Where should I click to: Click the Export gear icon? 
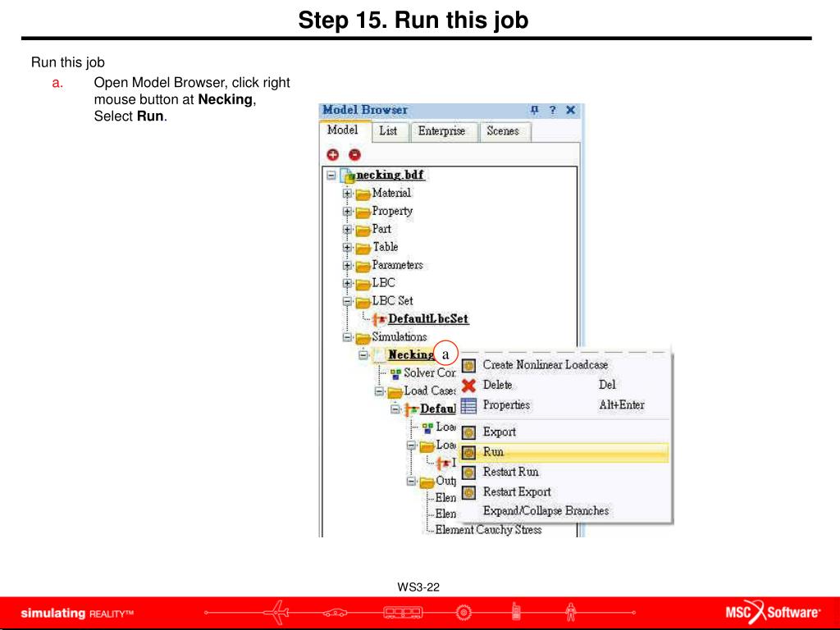click(468, 432)
